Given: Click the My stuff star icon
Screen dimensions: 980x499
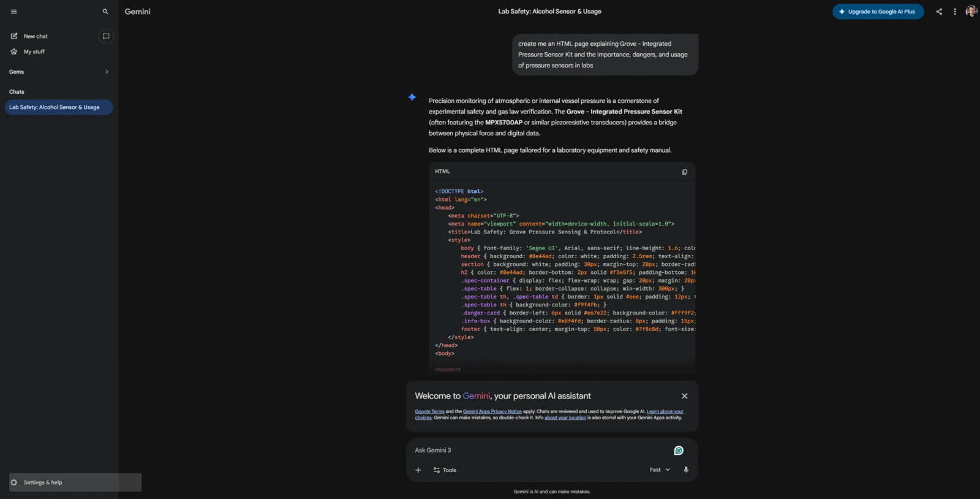Looking at the screenshot, I should tap(14, 52).
